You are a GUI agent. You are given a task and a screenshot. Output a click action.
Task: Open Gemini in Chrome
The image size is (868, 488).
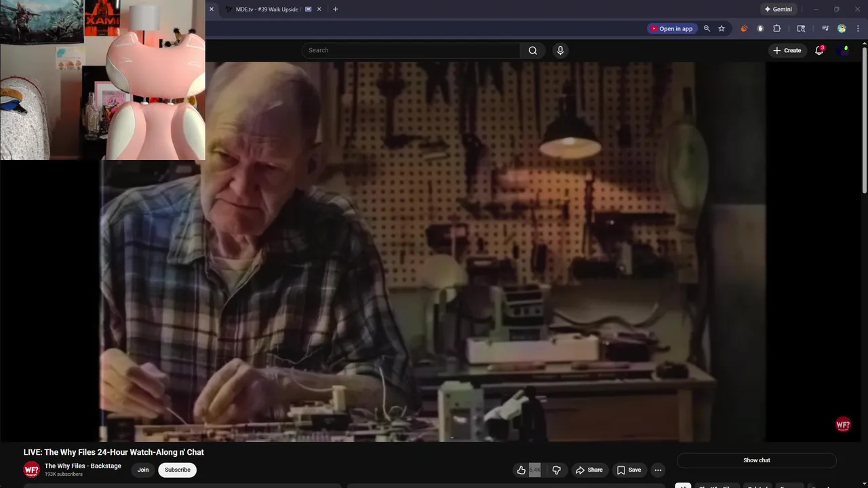pos(778,9)
